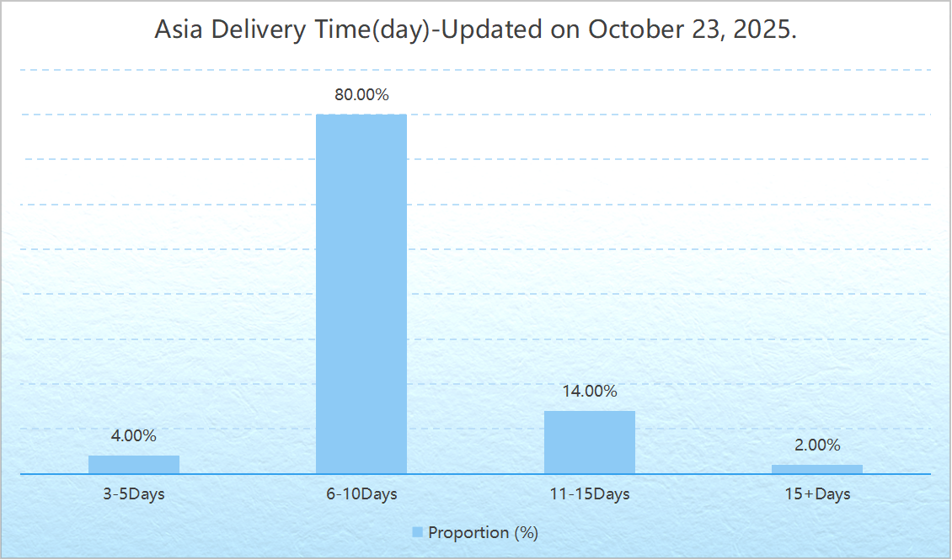The image size is (952, 560).
Task: Select the 11-15Days bar
Action: click(x=589, y=442)
